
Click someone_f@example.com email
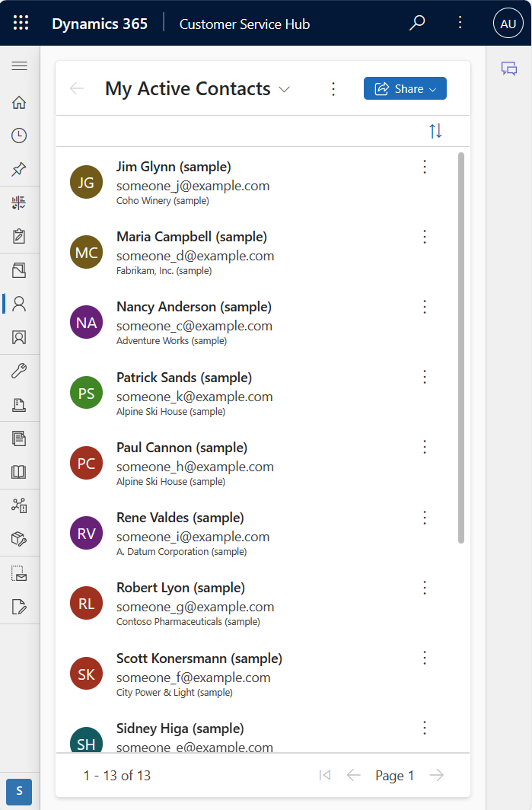[x=193, y=678]
